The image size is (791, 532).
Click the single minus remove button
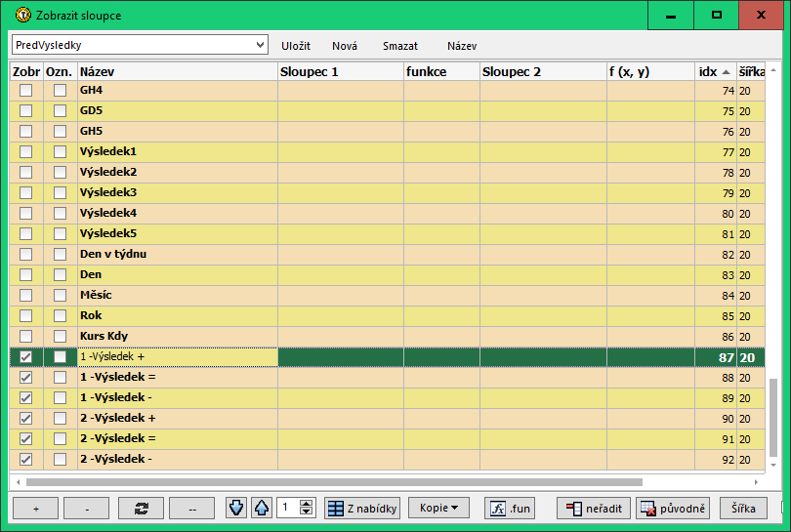[x=87, y=509]
